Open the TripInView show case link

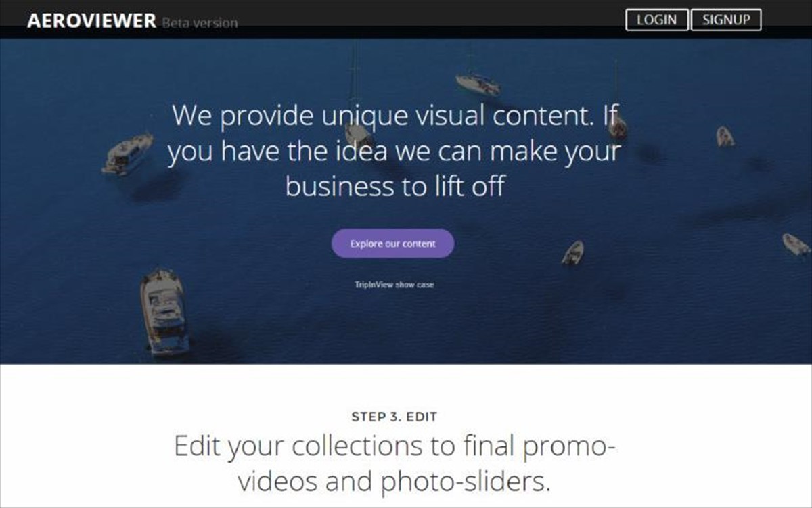[x=394, y=285]
